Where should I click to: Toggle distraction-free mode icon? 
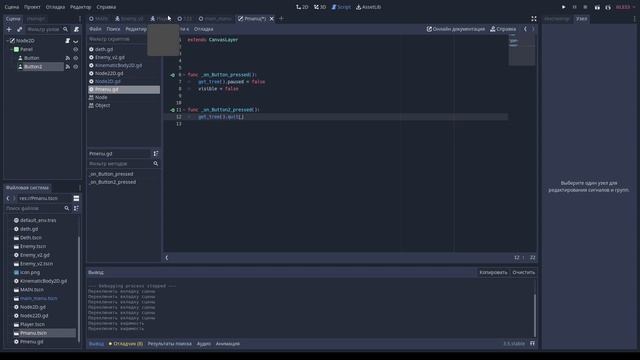coord(534,19)
